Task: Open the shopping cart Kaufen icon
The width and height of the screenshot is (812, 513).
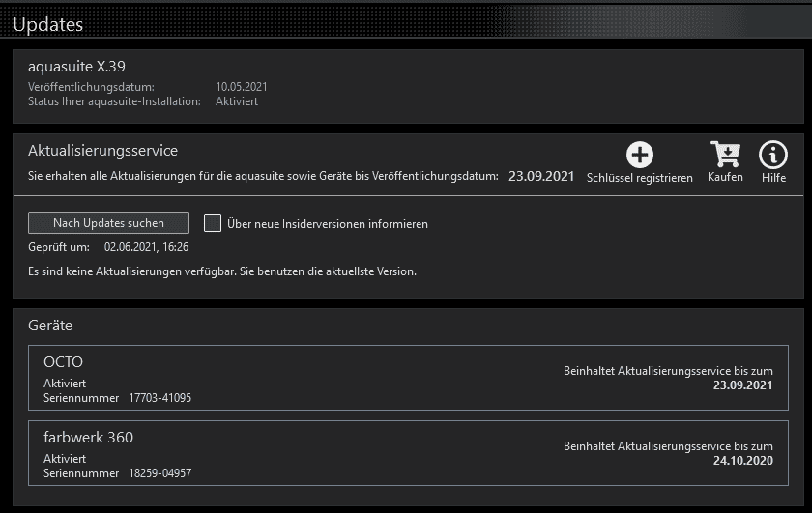Action: (726, 155)
